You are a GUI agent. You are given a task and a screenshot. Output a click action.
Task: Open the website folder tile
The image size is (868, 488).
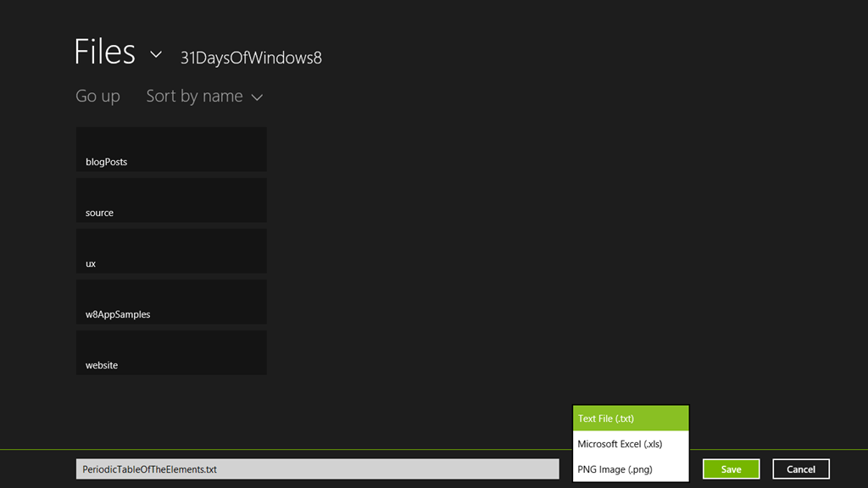click(x=171, y=352)
